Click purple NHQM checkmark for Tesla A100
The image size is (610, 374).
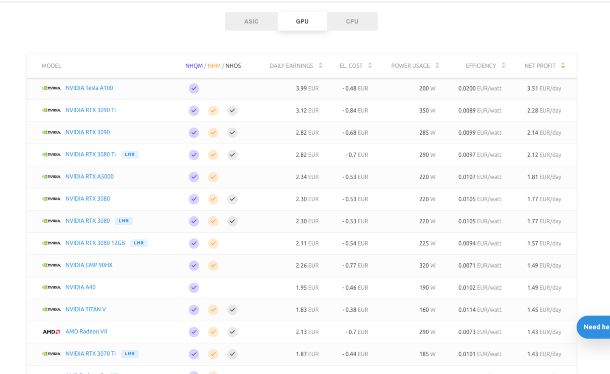(x=194, y=88)
